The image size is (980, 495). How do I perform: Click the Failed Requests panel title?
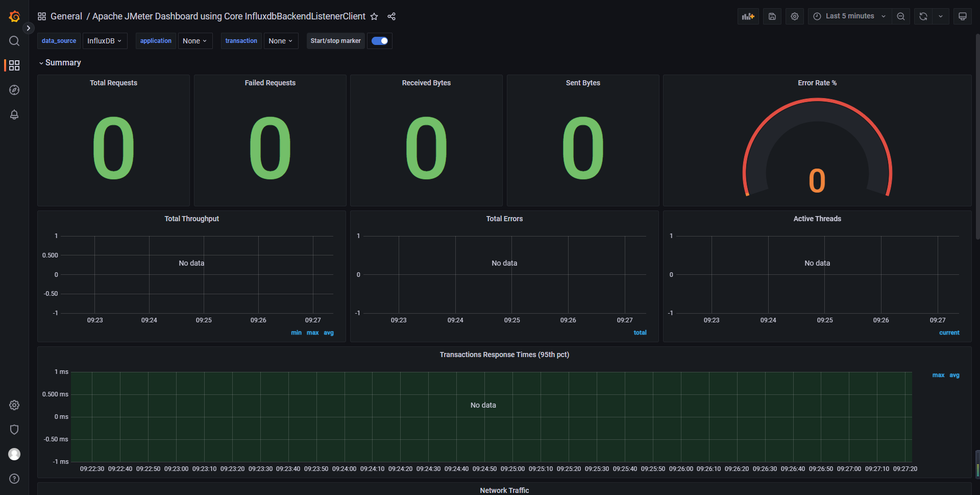(270, 83)
